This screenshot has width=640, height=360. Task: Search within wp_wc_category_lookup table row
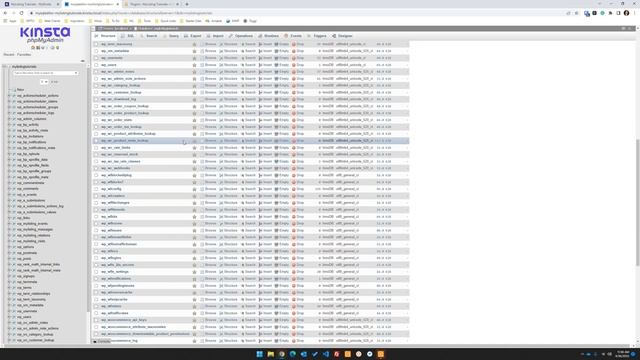(248, 86)
